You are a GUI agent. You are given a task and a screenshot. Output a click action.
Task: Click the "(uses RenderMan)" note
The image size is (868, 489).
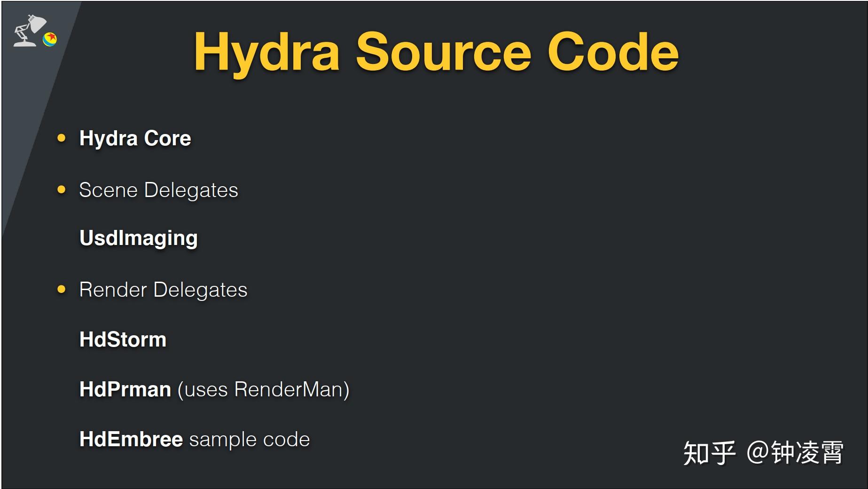(x=263, y=390)
